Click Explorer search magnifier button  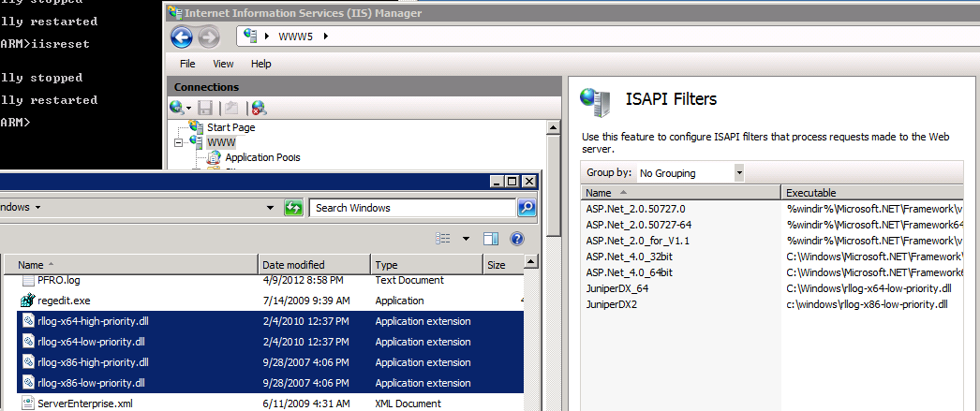(527, 208)
